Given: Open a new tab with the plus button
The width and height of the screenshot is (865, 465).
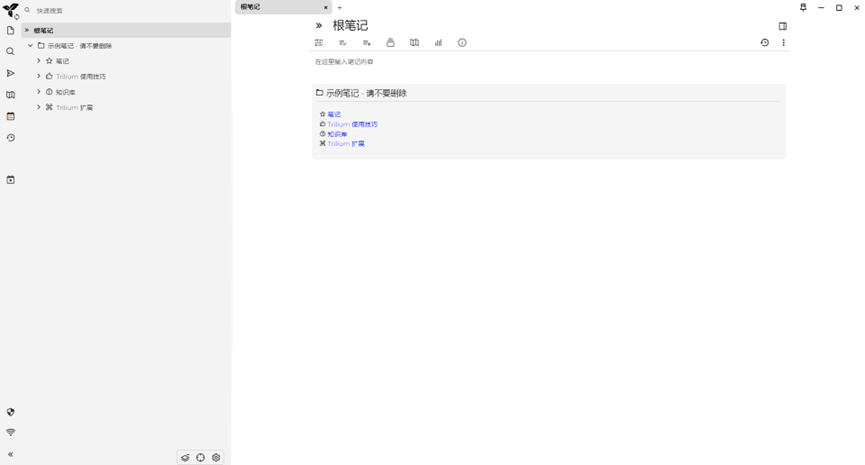Looking at the screenshot, I should pos(339,7).
